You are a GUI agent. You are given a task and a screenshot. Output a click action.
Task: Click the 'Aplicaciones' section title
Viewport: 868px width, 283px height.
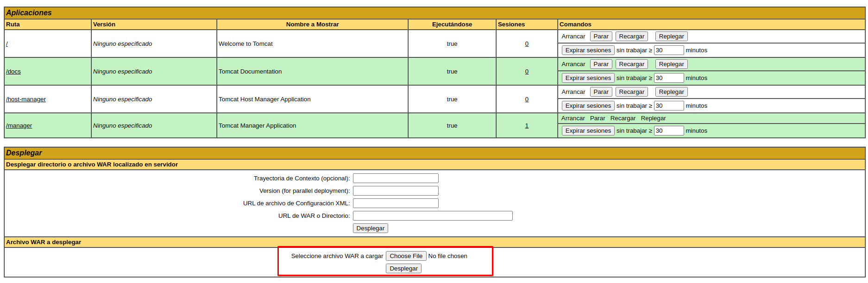point(29,13)
